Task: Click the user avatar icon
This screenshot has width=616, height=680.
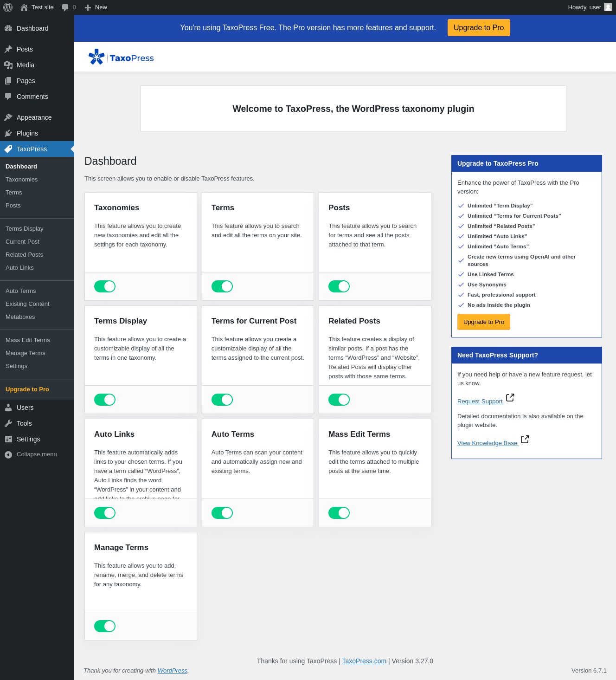Action: 608,7
